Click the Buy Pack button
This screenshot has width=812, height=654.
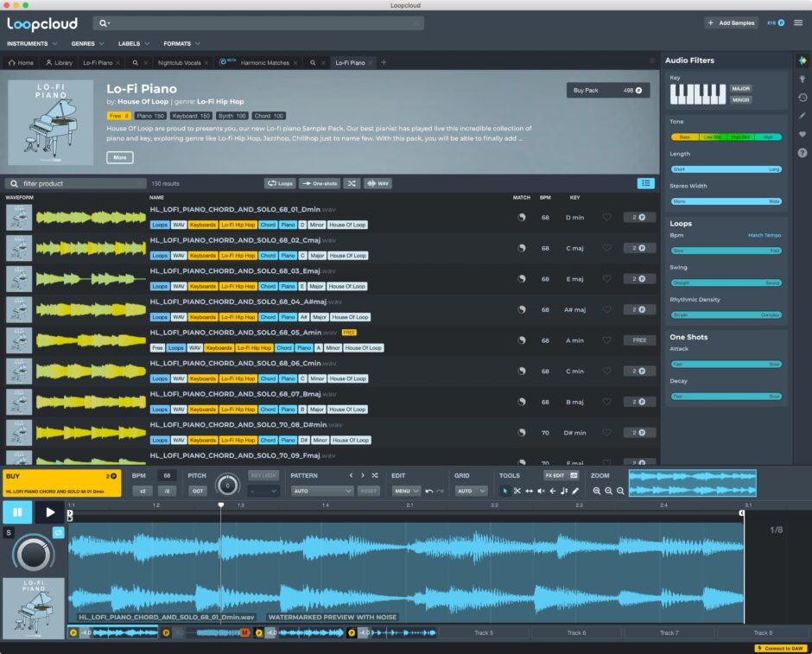pyautogui.click(x=607, y=90)
